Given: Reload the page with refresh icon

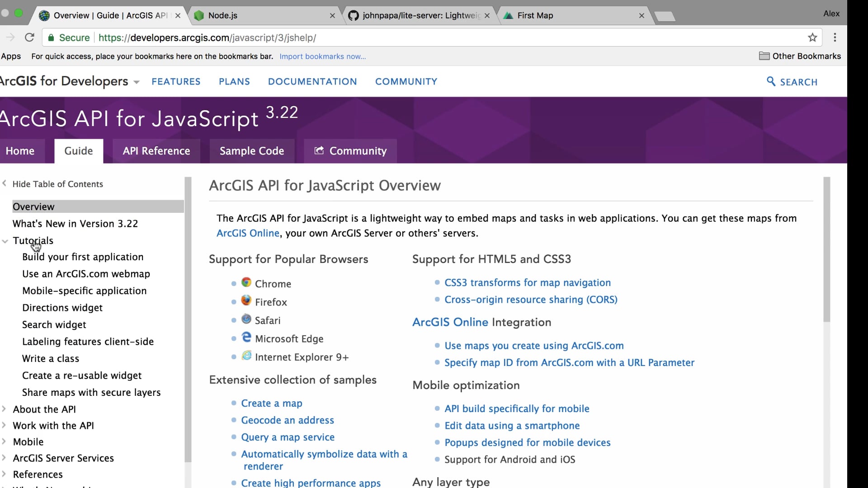Looking at the screenshot, I should click(29, 38).
